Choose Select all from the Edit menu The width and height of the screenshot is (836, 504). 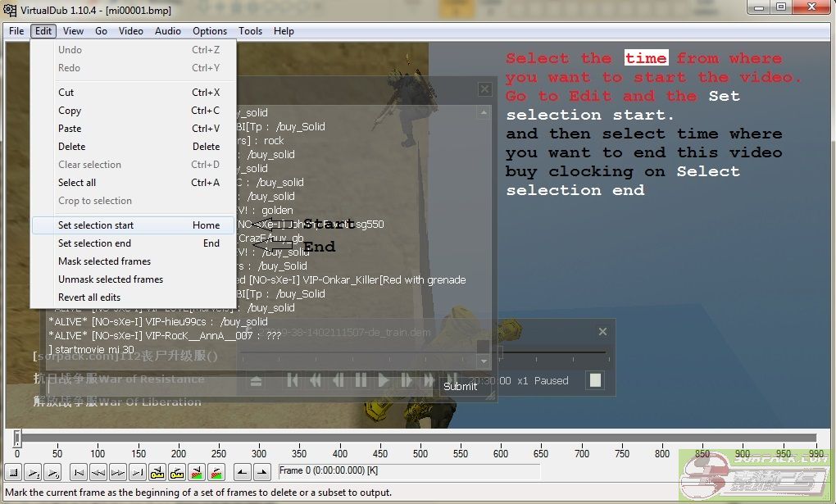77,183
